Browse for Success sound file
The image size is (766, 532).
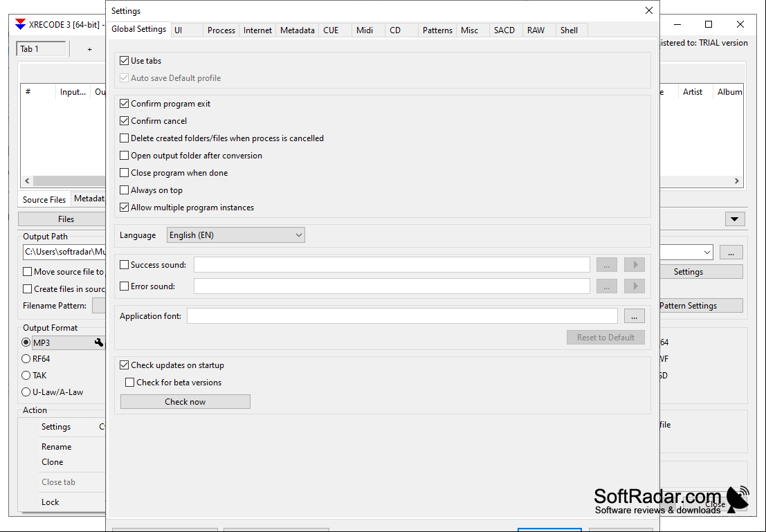(x=607, y=265)
